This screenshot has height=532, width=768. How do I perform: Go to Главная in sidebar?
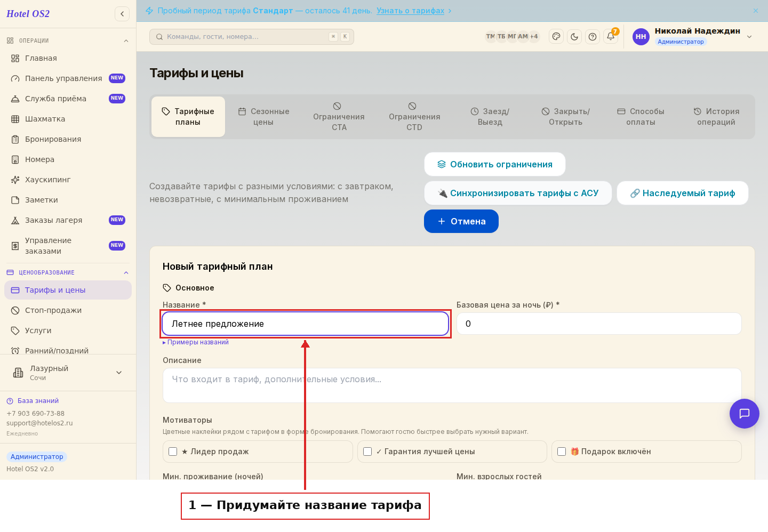(68, 58)
